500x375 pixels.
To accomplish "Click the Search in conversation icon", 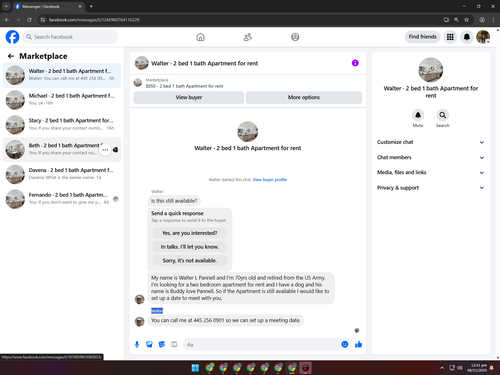I will pyautogui.click(x=442, y=115).
